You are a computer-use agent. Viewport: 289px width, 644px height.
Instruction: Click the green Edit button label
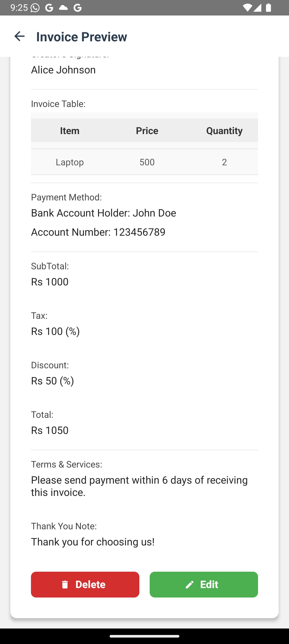[209, 585]
